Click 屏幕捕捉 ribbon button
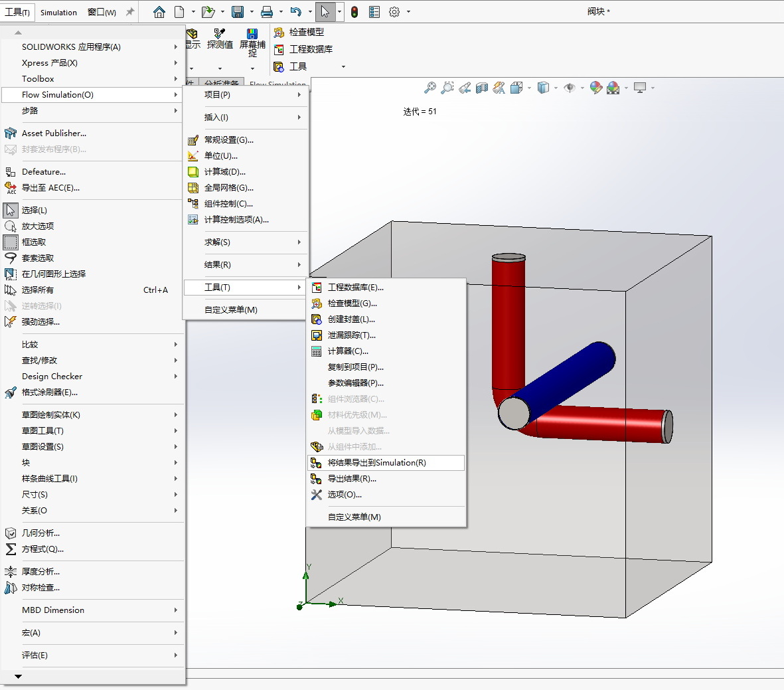The height and width of the screenshot is (690, 784). pos(252,43)
